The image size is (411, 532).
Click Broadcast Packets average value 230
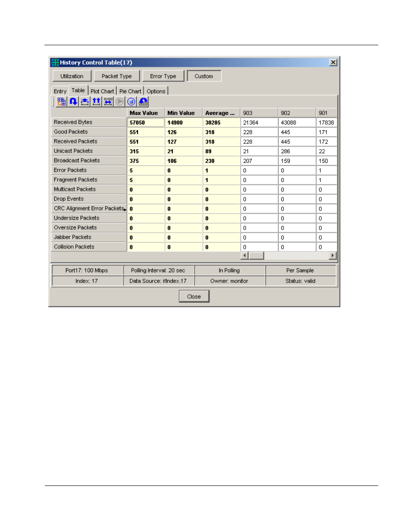[221, 161]
